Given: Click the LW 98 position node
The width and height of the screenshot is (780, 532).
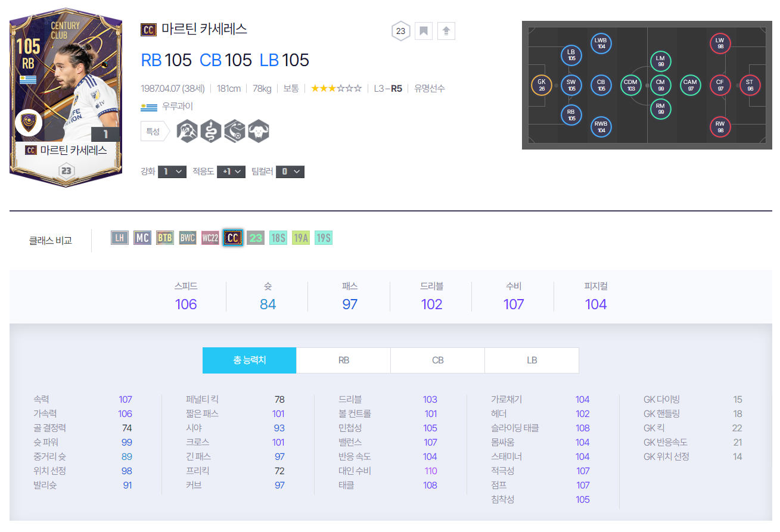Looking at the screenshot, I should (720, 43).
